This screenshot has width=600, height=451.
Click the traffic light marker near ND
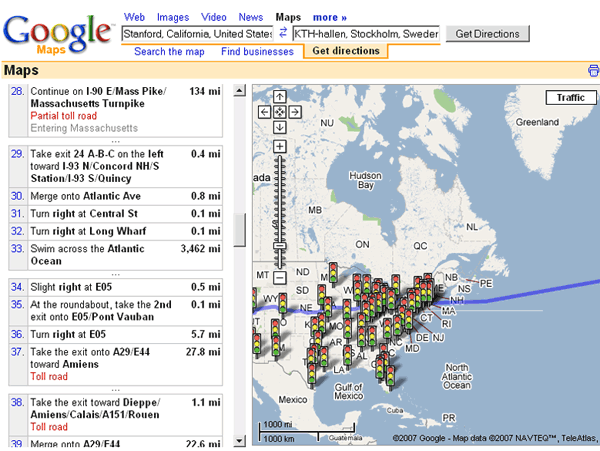(x=333, y=272)
